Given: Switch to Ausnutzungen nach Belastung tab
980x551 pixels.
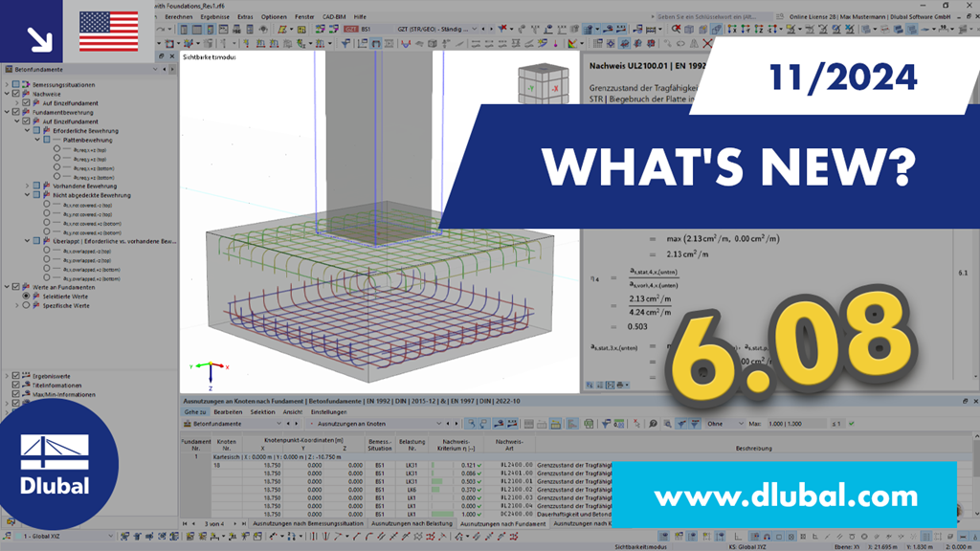Looking at the screenshot, I should click(412, 523).
